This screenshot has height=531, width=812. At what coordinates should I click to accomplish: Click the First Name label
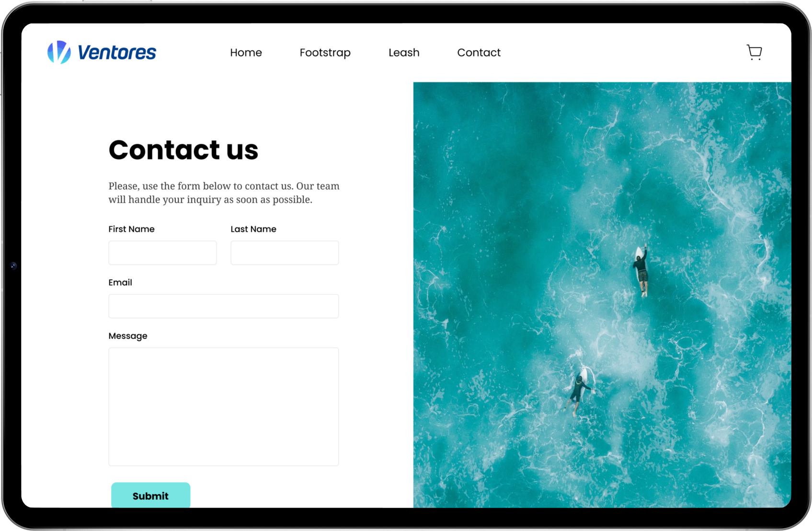pos(131,229)
